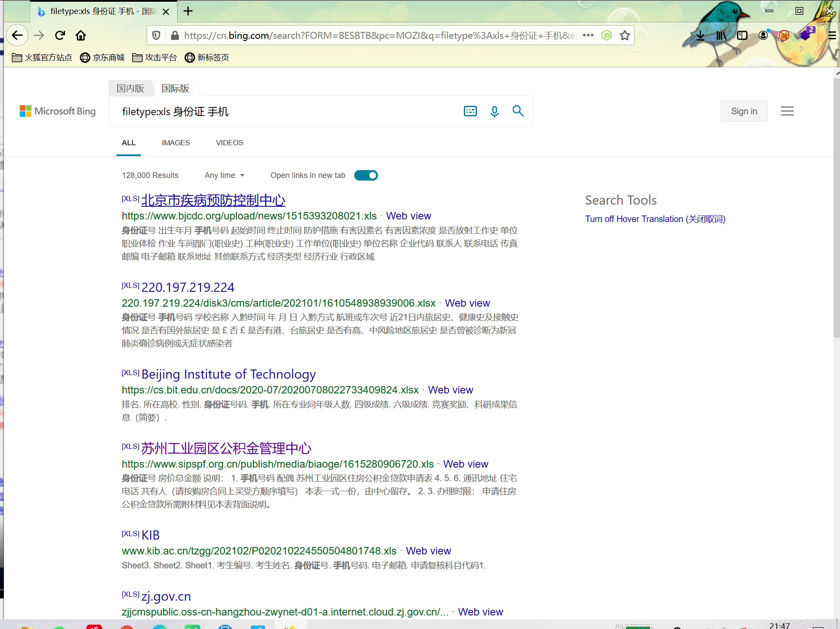
Task: Toggle Open links in new tab
Action: 366,175
